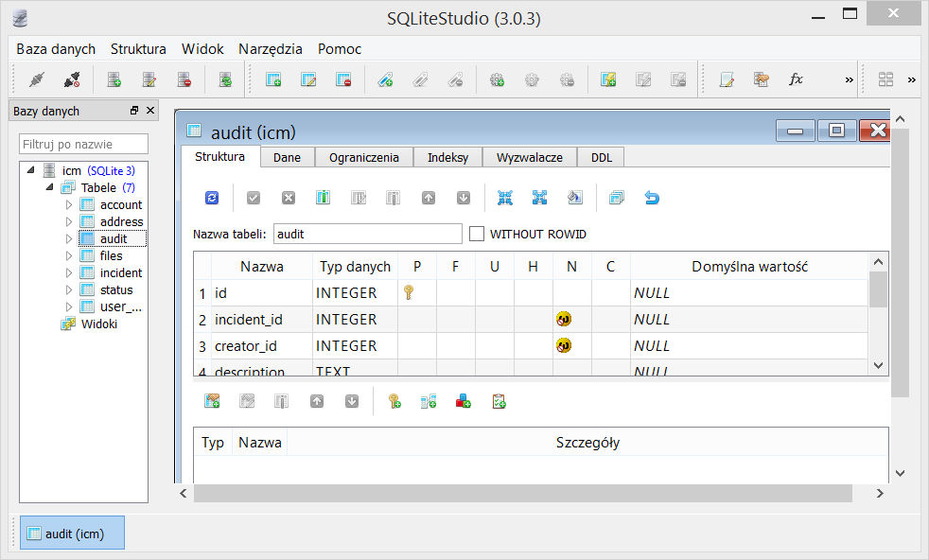This screenshot has height=560, width=929.
Task: Add a check table constraint
Action: click(x=499, y=402)
